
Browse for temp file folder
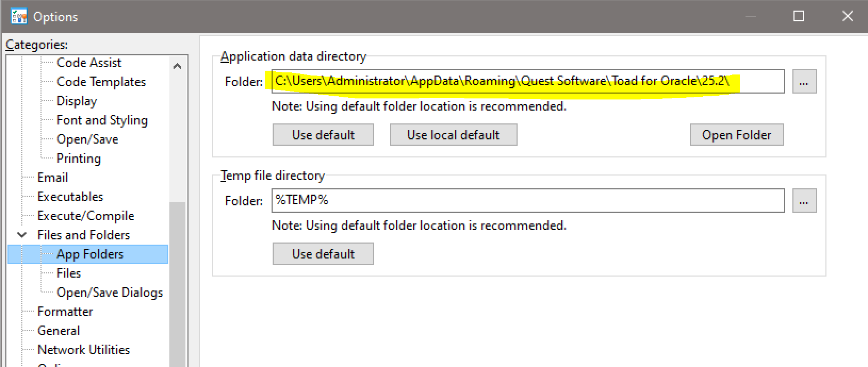point(804,201)
